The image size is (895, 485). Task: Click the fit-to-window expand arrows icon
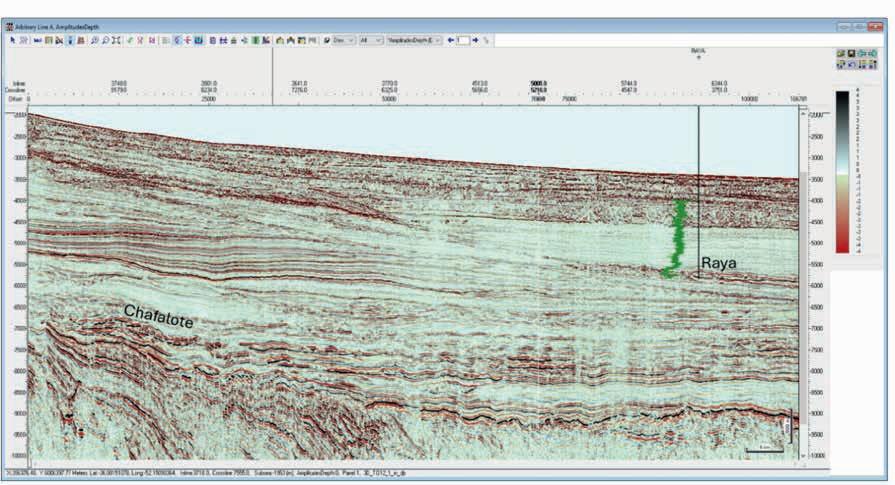point(117,40)
